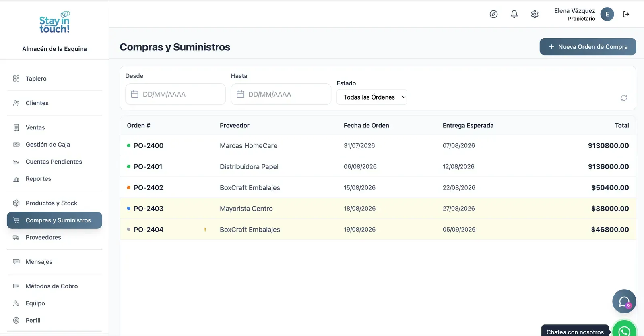Click the logout icon
644x336 pixels.
pyautogui.click(x=626, y=14)
